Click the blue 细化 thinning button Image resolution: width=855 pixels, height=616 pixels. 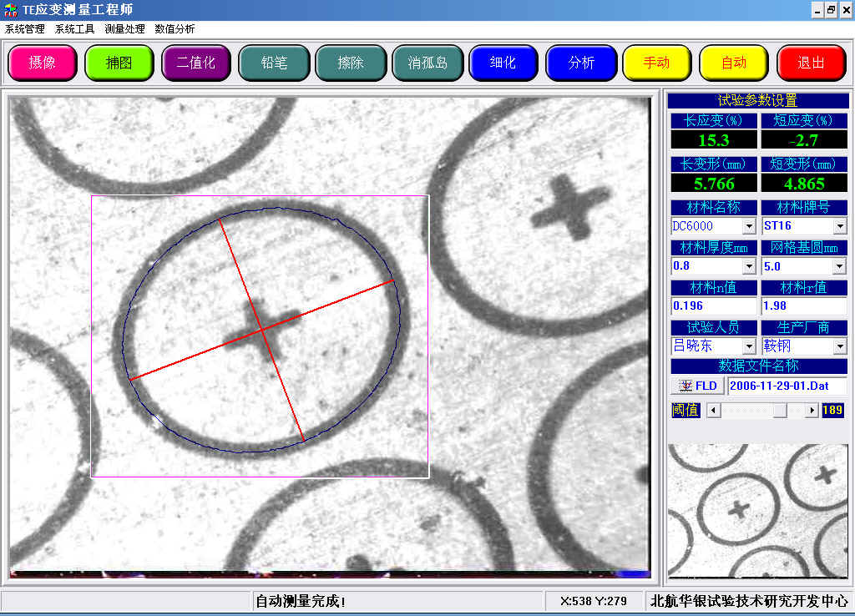click(503, 63)
